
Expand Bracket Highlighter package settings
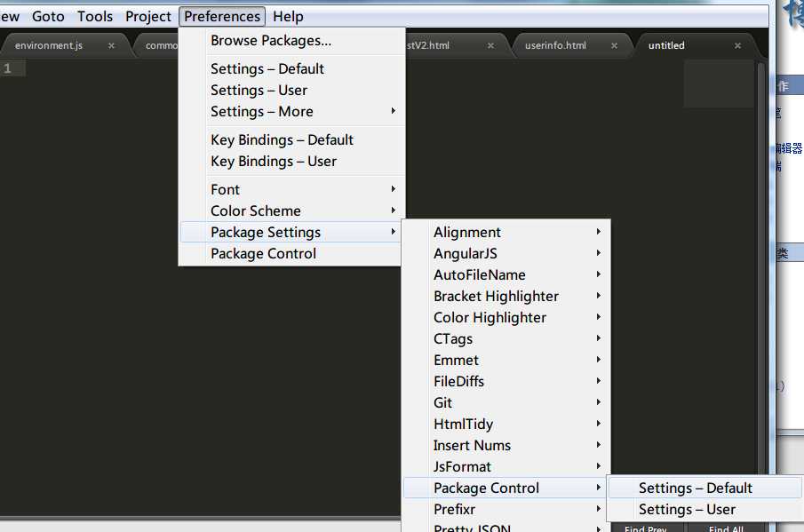[505, 297]
